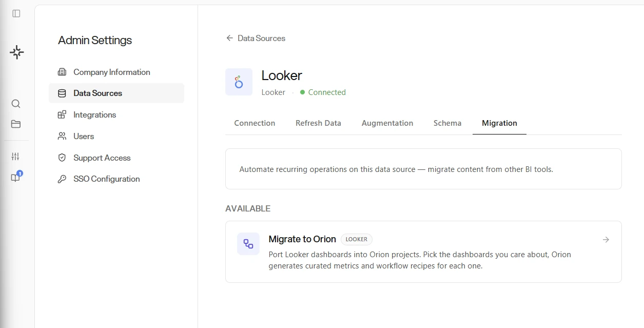Click the SSO Configuration key icon
Viewport: 644px width, 328px height.
pyautogui.click(x=62, y=179)
